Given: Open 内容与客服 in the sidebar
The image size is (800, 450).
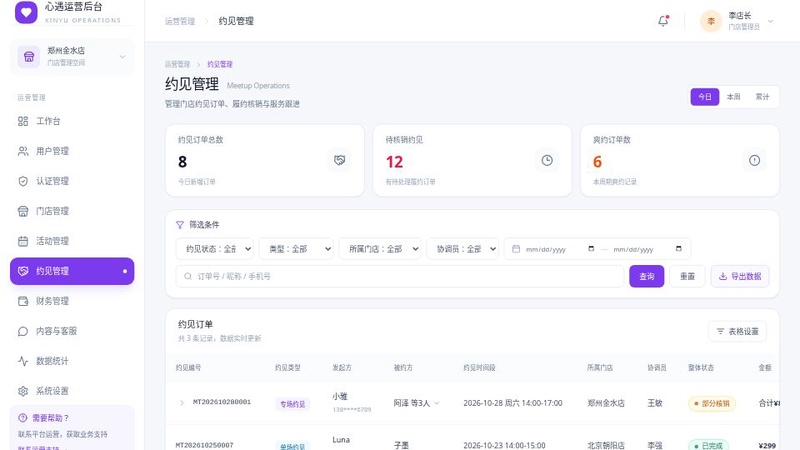Looking at the screenshot, I should 72,331.
